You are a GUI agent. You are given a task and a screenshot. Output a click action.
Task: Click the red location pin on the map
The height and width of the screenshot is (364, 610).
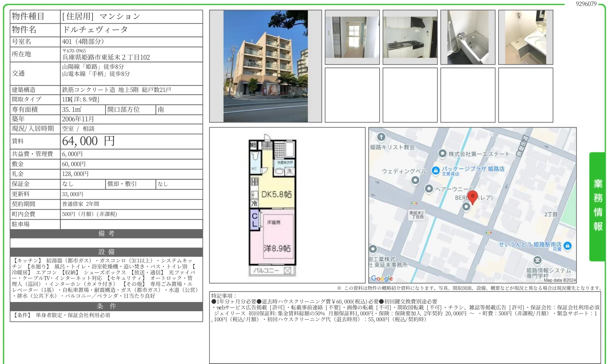(472, 196)
